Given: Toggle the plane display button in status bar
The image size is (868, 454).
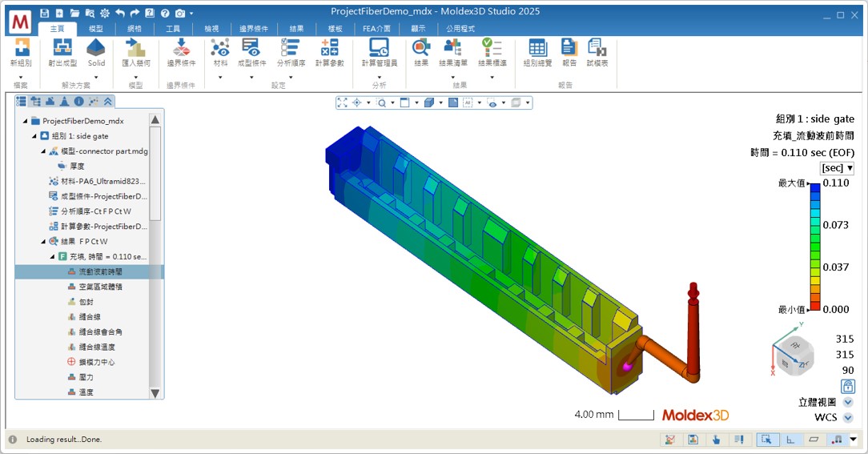Looking at the screenshot, I should [x=814, y=439].
